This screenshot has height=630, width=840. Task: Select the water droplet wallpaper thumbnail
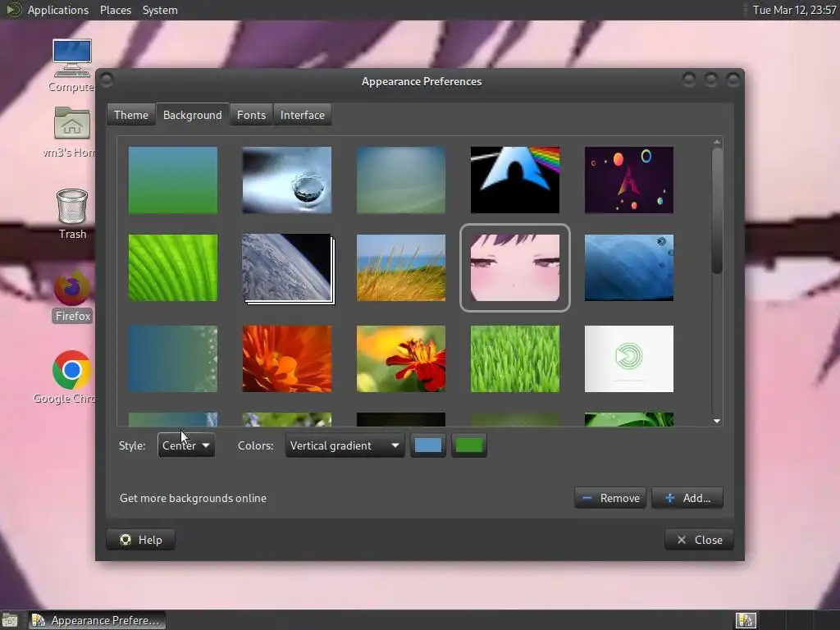(287, 180)
